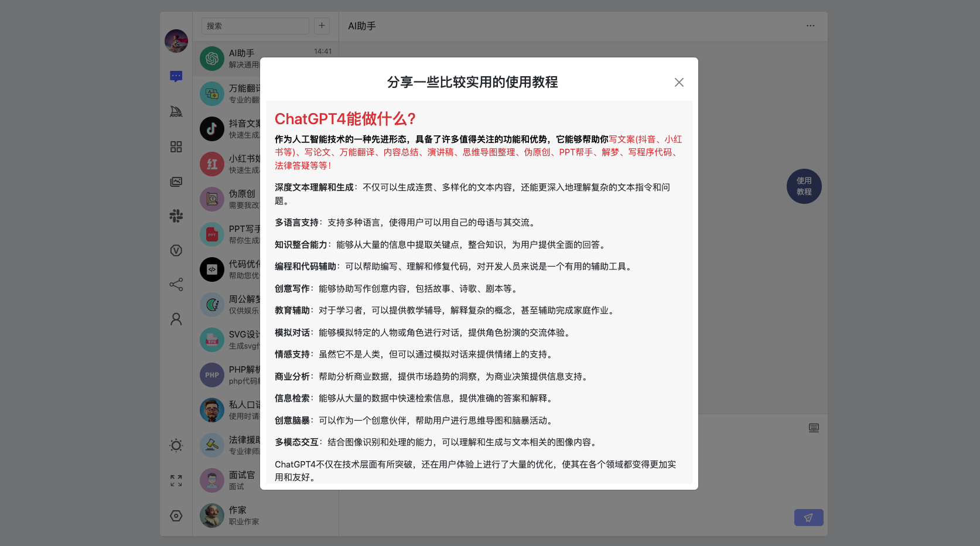Screen dimensions: 980x546
Task: Click the plus button to add chat
Action: 322,26
